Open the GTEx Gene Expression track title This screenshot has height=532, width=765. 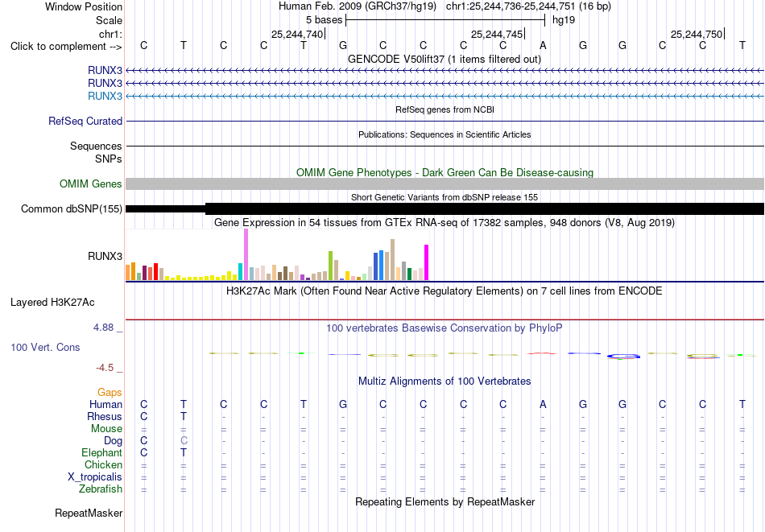click(x=445, y=223)
